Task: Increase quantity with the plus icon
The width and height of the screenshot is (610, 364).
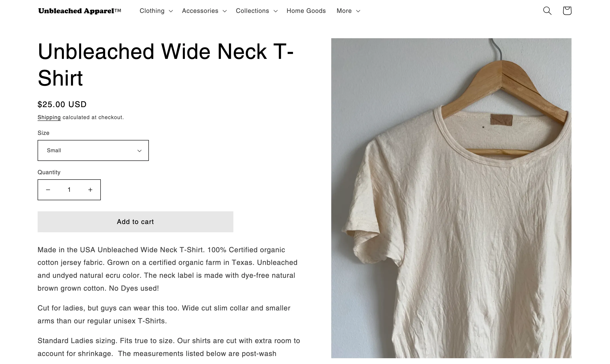Action: tap(90, 190)
